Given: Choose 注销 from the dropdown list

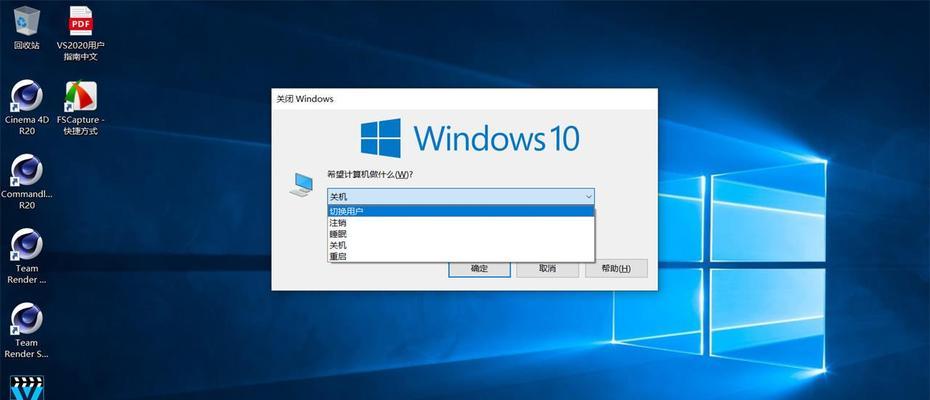Looking at the screenshot, I should [461, 223].
